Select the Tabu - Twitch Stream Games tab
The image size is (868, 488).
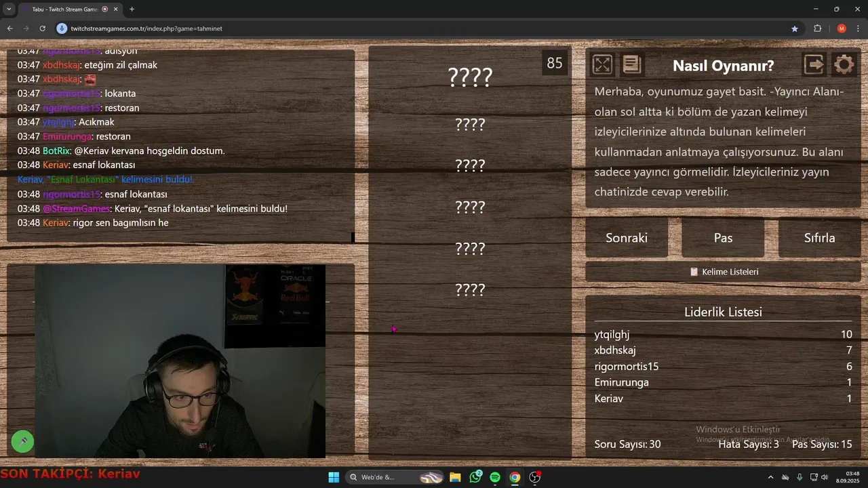64,9
